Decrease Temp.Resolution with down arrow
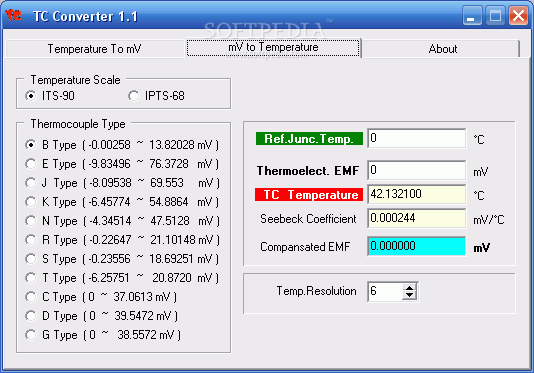The height and width of the screenshot is (373, 534). [x=409, y=296]
